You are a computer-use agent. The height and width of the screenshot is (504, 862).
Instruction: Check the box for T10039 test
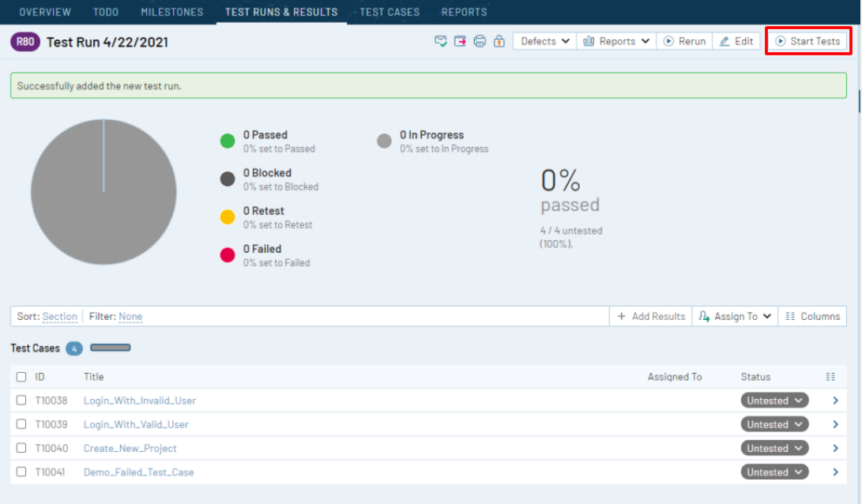click(x=21, y=424)
